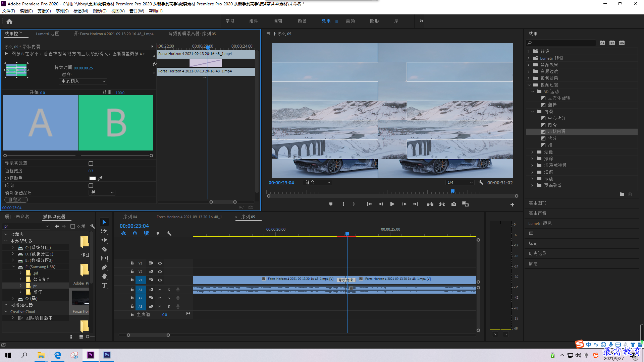Show overflow workspaces chevron

coord(422,21)
